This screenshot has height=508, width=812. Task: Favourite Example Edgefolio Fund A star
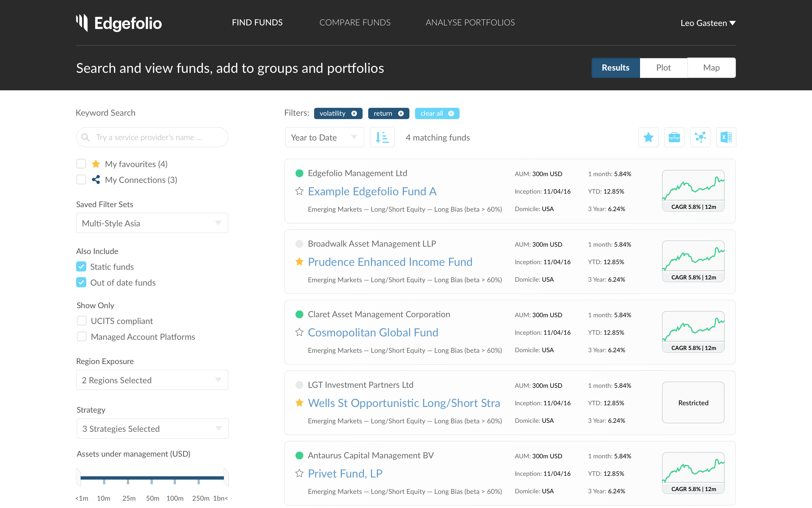pyautogui.click(x=299, y=191)
